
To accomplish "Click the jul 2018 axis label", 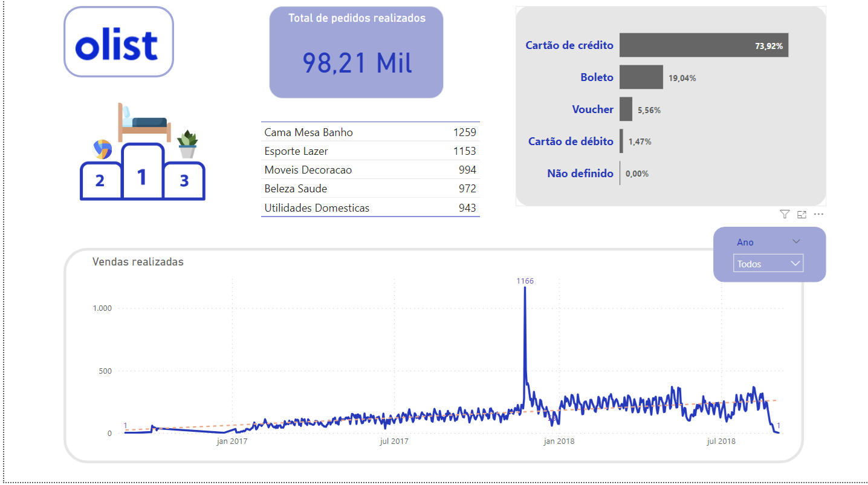I will [x=721, y=441].
